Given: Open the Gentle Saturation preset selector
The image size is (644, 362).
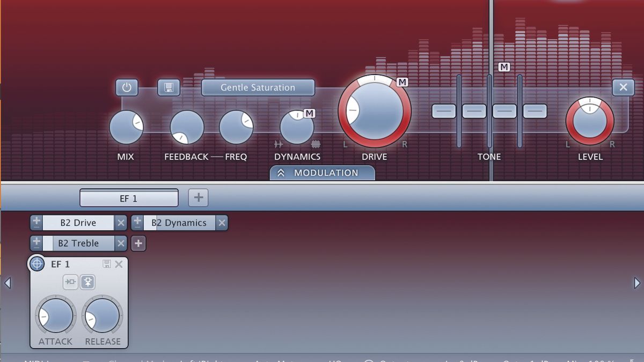Looking at the screenshot, I should [258, 87].
